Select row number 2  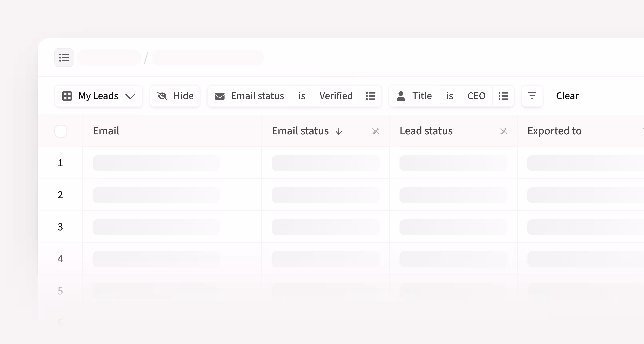[x=60, y=195]
